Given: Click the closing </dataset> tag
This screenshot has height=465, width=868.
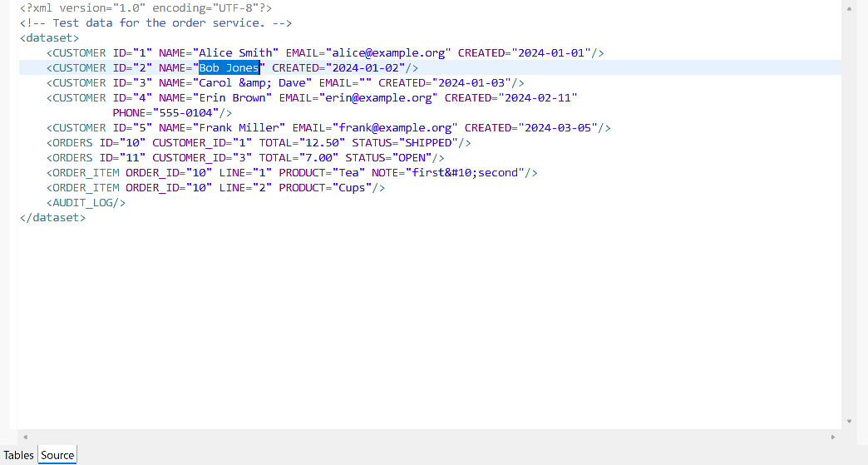Looking at the screenshot, I should tap(52, 218).
